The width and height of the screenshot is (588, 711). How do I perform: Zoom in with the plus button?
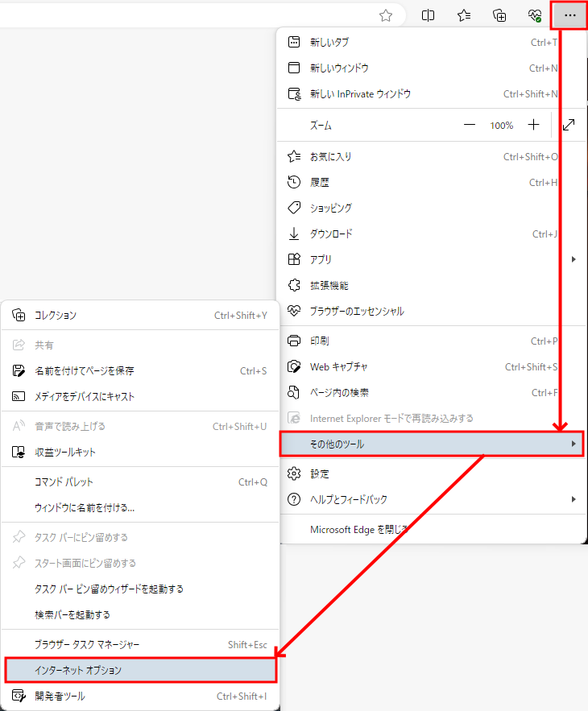pyautogui.click(x=533, y=125)
